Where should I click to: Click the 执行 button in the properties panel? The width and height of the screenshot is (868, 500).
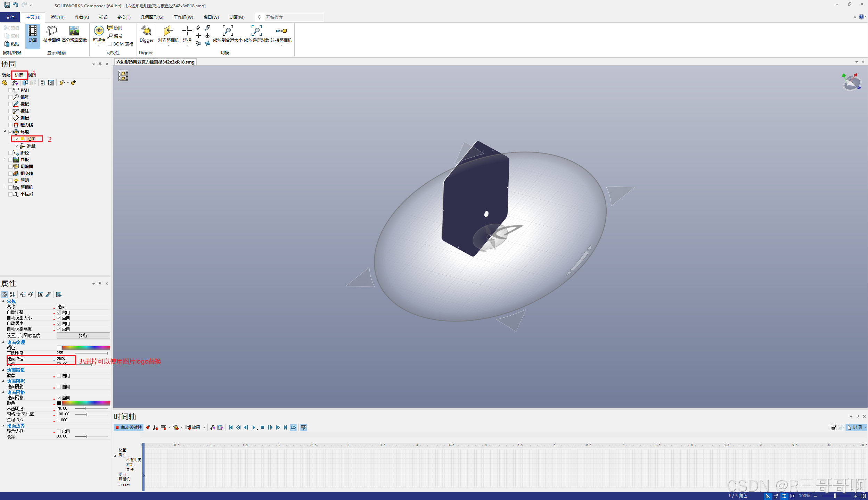[83, 335]
